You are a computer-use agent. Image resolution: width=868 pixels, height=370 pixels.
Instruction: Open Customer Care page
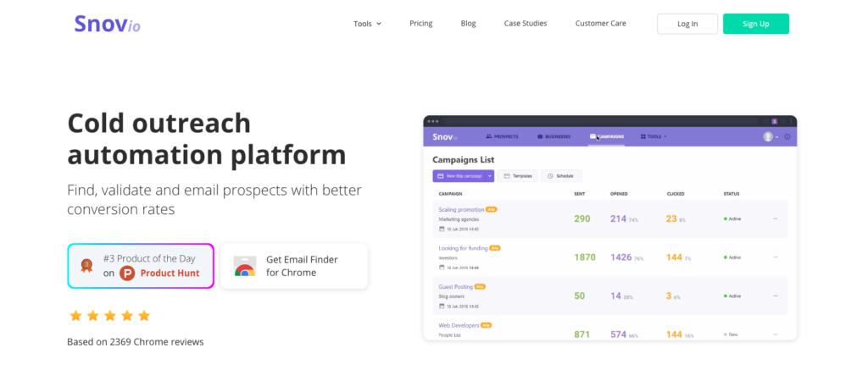[601, 23]
